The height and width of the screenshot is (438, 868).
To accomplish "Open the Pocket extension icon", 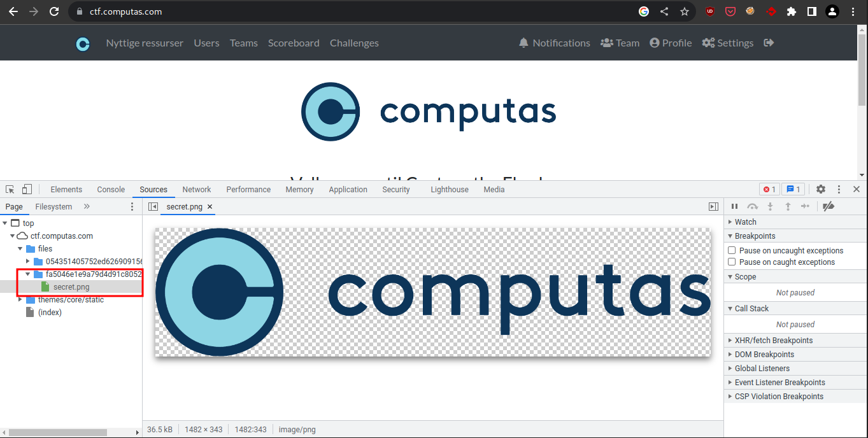I will [730, 11].
